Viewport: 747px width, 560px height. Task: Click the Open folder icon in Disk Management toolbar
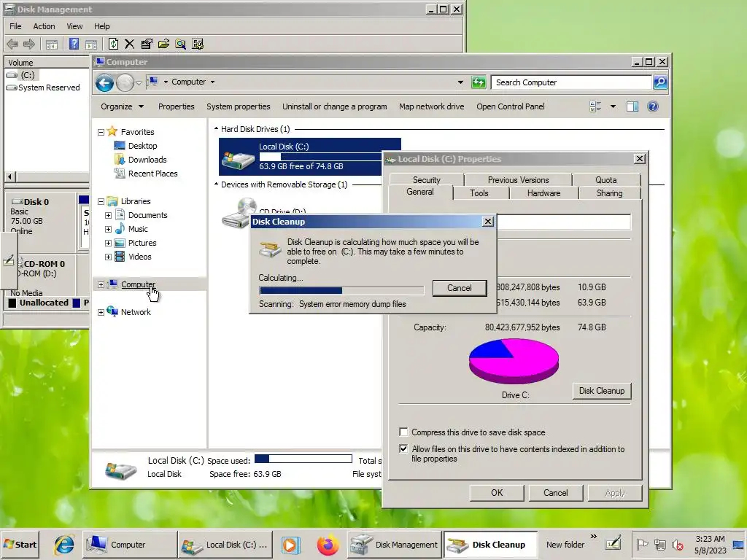point(164,44)
